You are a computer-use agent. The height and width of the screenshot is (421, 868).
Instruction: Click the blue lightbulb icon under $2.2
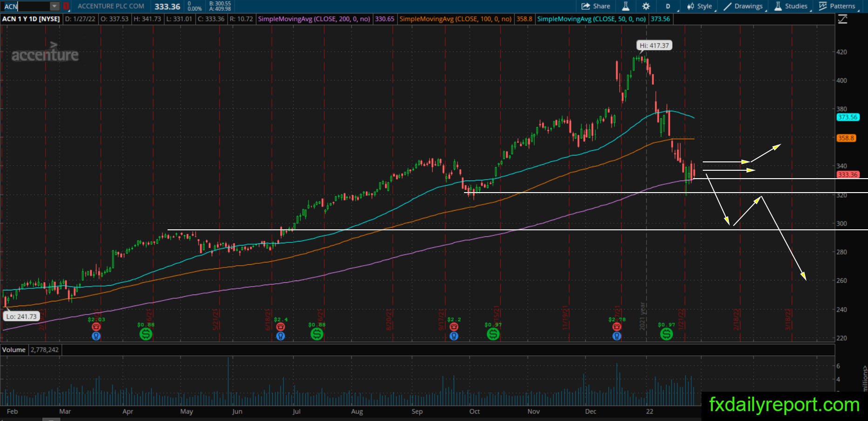pyautogui.click(x=454, y=336)
